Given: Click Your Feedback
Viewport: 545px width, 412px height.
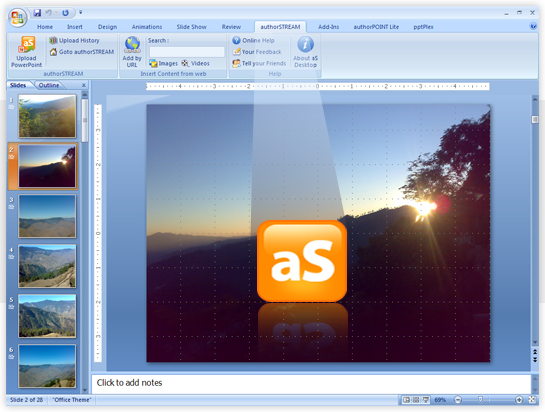Looking at the screenshot, I should coord(257,52).
